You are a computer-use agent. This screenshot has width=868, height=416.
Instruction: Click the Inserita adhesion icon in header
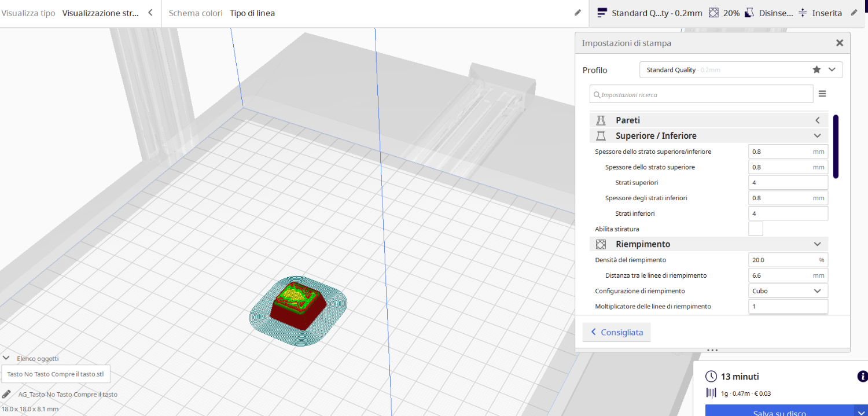tap(803, 12)
